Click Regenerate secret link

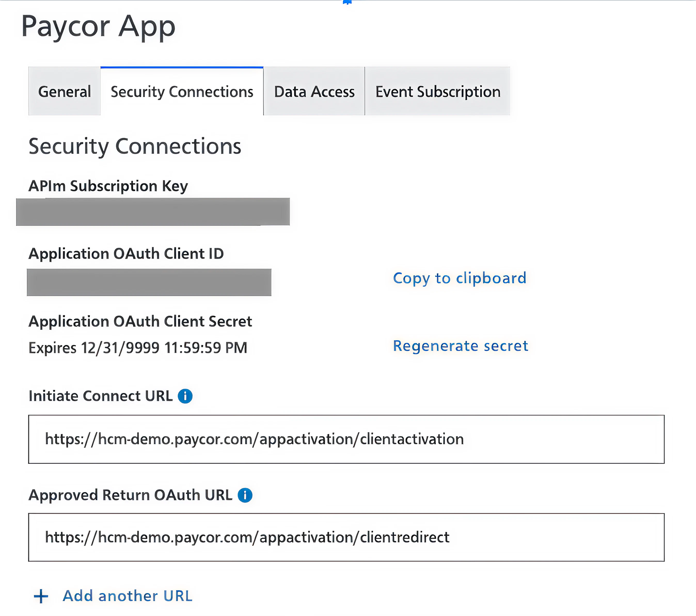coord(461,346)
